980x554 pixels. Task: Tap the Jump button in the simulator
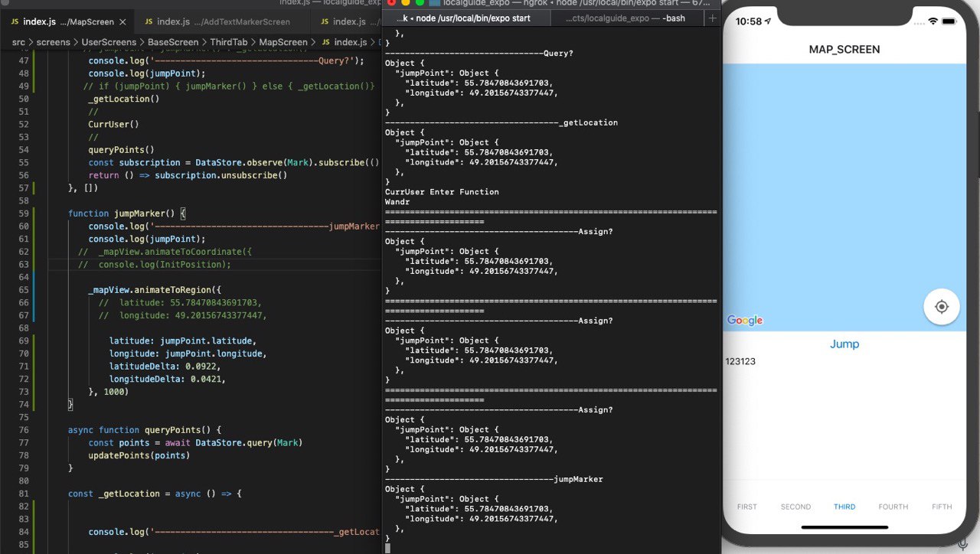click(844, 344)
